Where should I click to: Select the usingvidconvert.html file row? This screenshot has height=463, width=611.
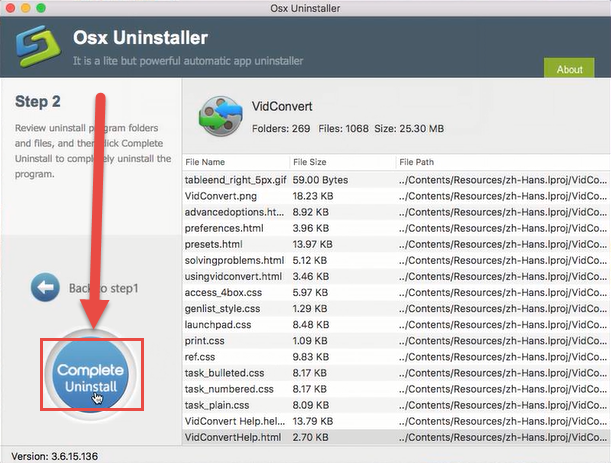tap(395, 276)
